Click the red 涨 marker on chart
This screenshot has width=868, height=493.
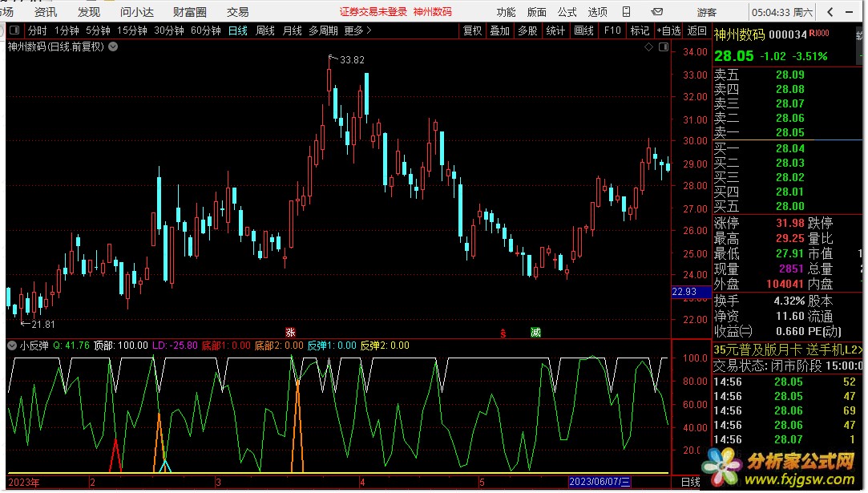pyautogui.click(x=291, y=333)
